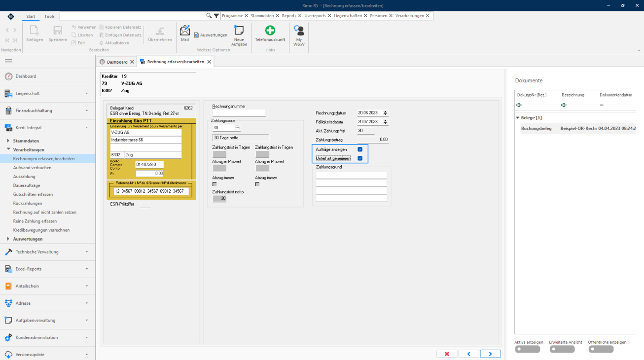Toggle the hamburger menu for sidebar

pyautogui.click(x=8, y=61)
